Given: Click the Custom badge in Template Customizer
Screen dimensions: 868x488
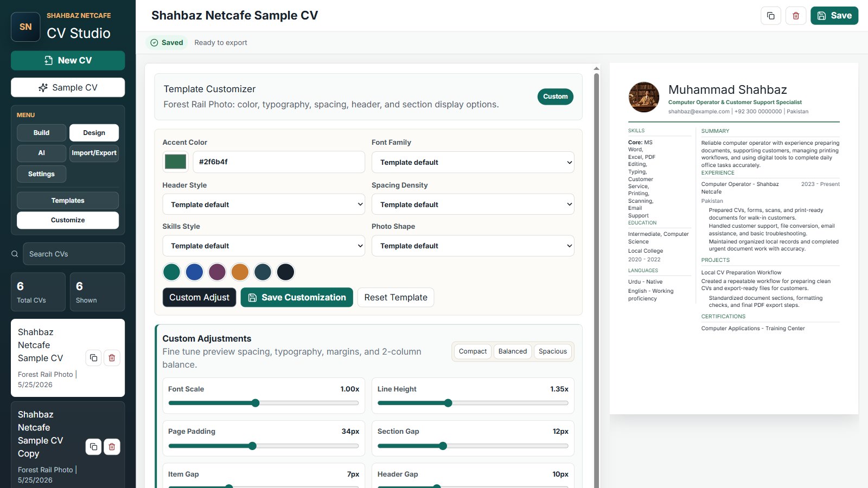Looking at the screenshot, I should (556, 97).
